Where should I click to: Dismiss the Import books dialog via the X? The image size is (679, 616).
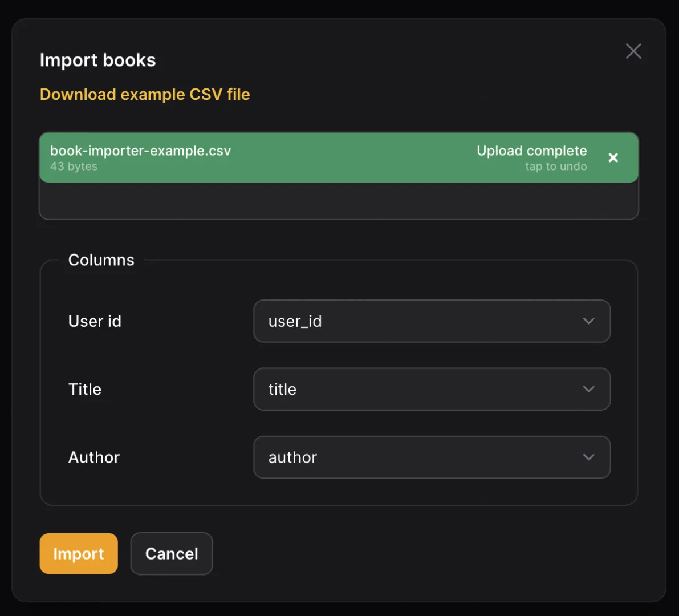(x=633, y=51)
